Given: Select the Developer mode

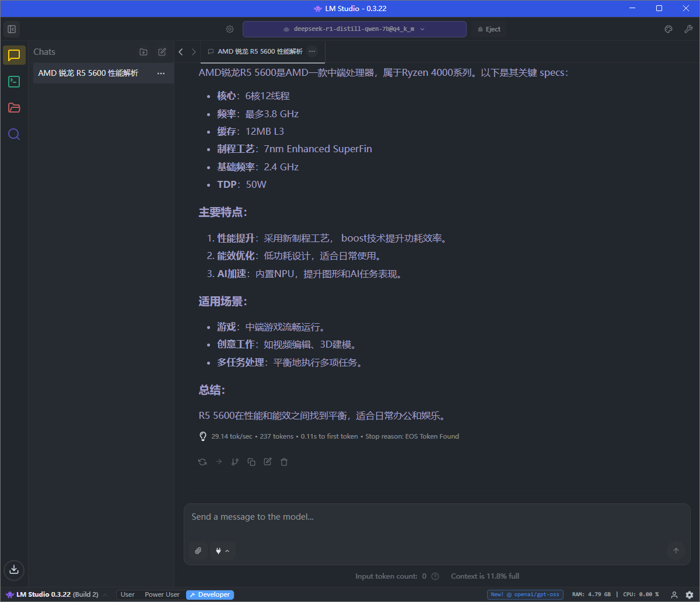Looking at the screenshot, I should (210, 594).
